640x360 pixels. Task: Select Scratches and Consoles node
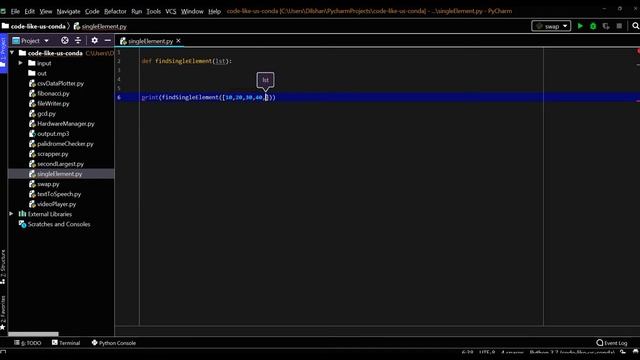click(x=59, y=224)
